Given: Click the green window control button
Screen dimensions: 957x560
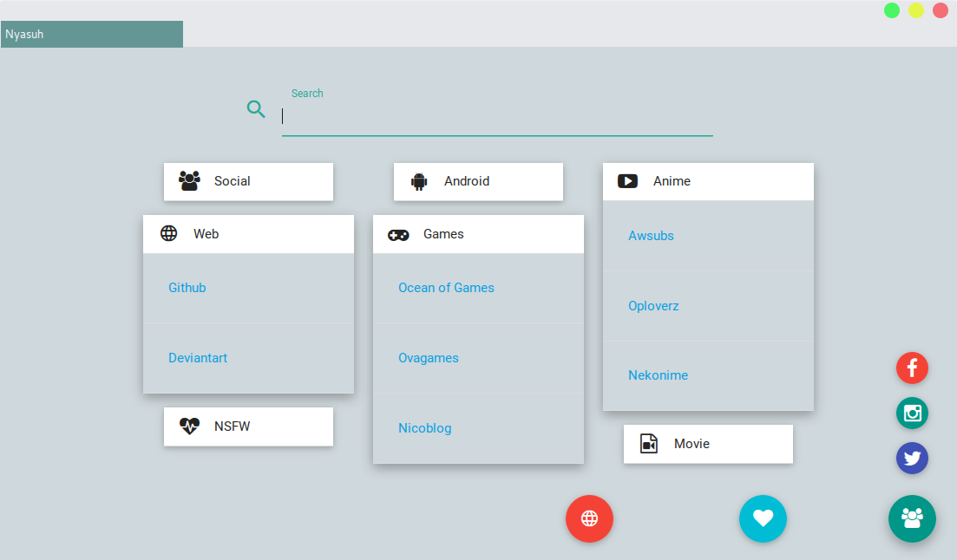Looking at the screenshot, I should 891,10.
